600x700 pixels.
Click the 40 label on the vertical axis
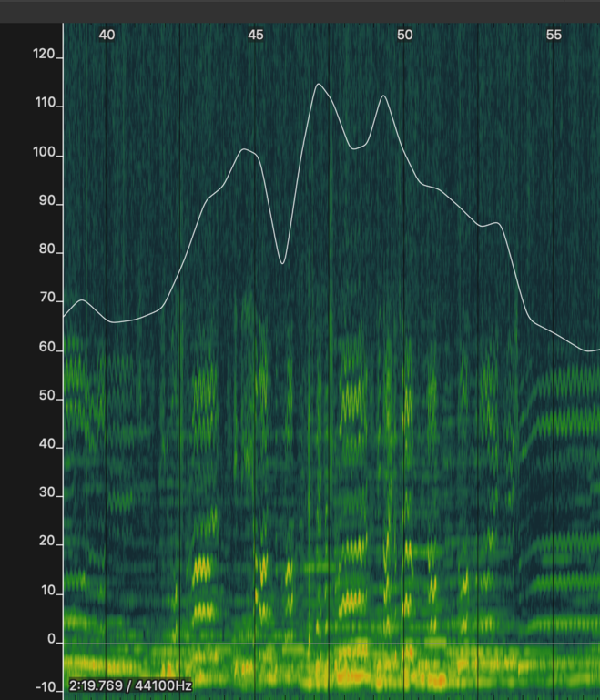pos(46,446)
